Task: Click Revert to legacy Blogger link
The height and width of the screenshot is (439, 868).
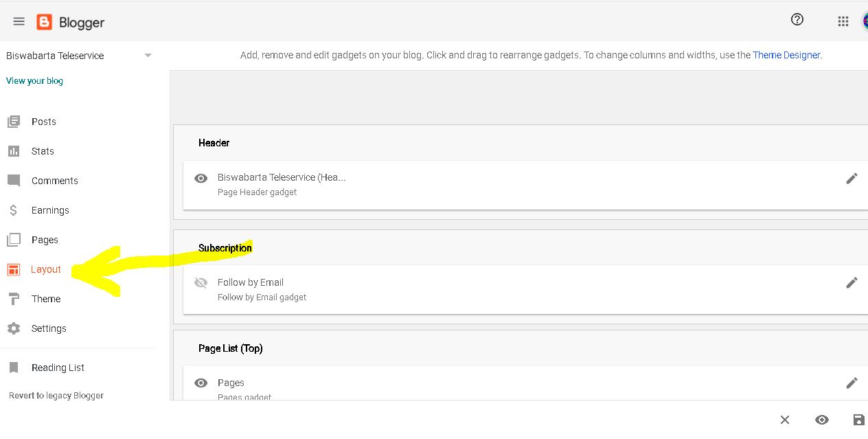Action: [x=56, y=396]
